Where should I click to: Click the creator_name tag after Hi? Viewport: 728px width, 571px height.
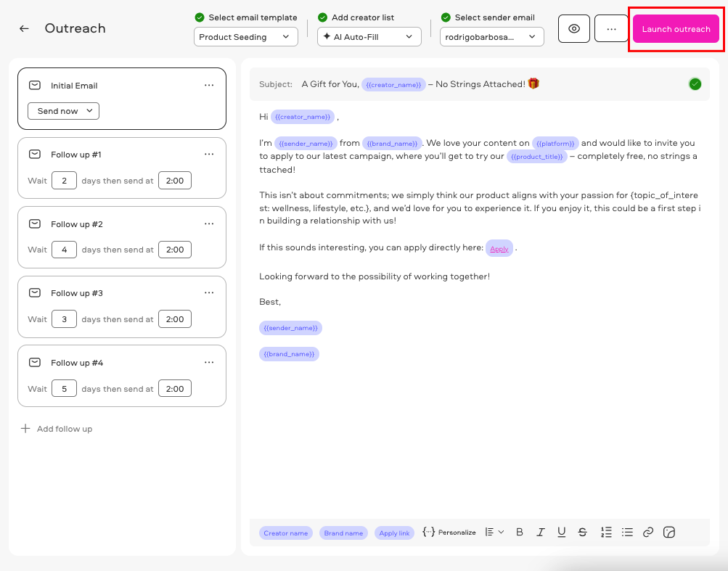[x=303, y=117]
